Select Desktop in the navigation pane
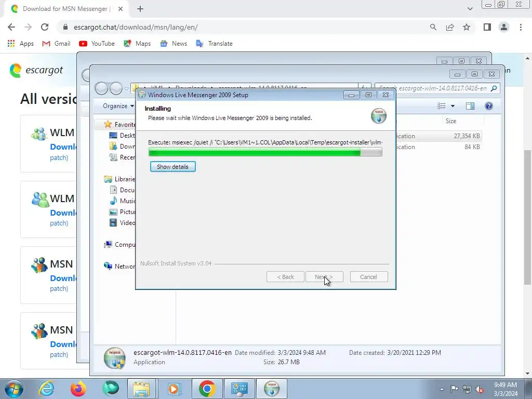This screenshot has width=532, height=399. pos(122,136)
